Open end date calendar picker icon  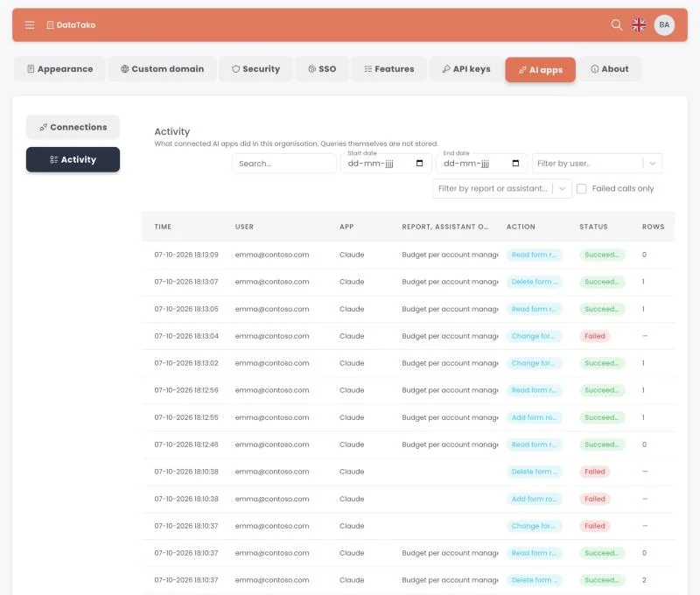(515, 163)
